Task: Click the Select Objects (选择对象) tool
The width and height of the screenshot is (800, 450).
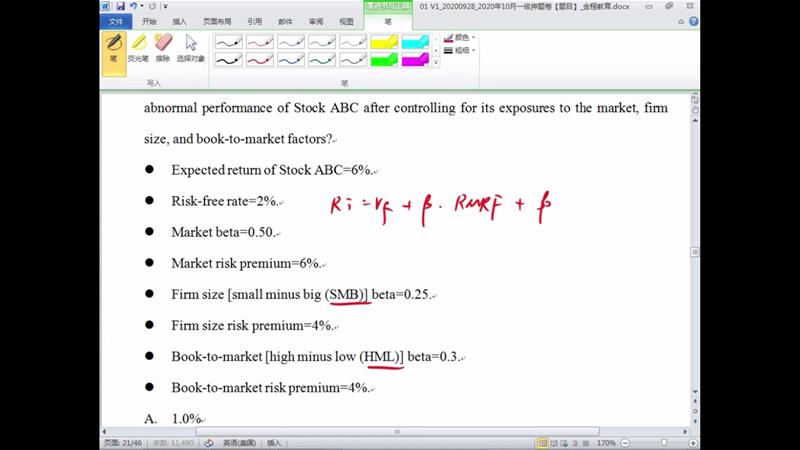Action: [191, 47]
